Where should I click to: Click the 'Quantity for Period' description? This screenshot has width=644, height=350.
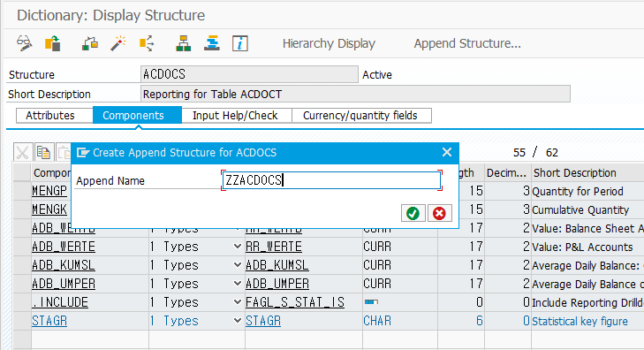[578, 192]
